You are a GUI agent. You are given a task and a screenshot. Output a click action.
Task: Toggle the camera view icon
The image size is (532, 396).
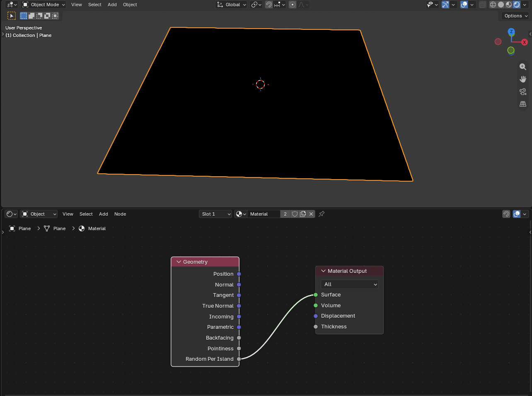(x=523, y=92)
